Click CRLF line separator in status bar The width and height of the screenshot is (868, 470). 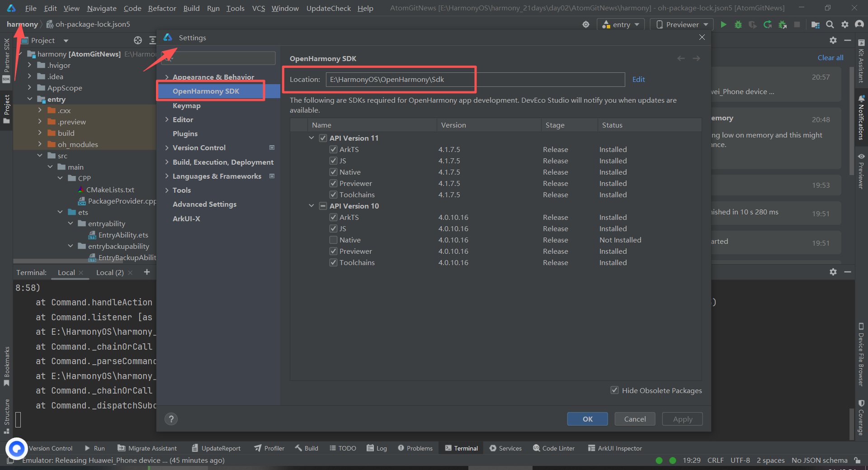715,460
